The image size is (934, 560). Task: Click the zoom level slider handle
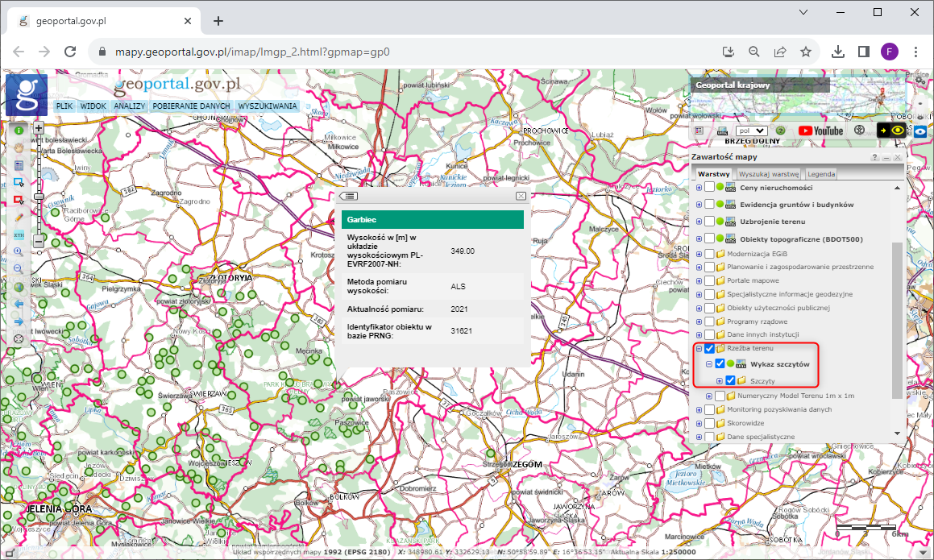38,197
